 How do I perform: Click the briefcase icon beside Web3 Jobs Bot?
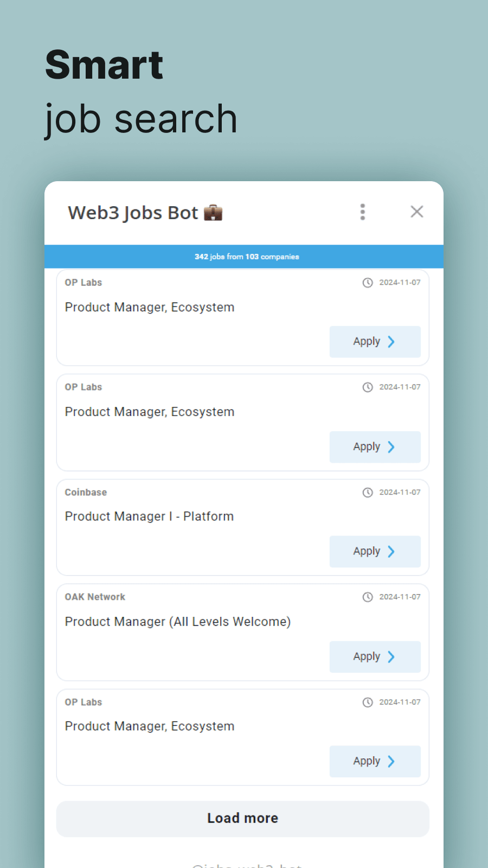point(214,212)
